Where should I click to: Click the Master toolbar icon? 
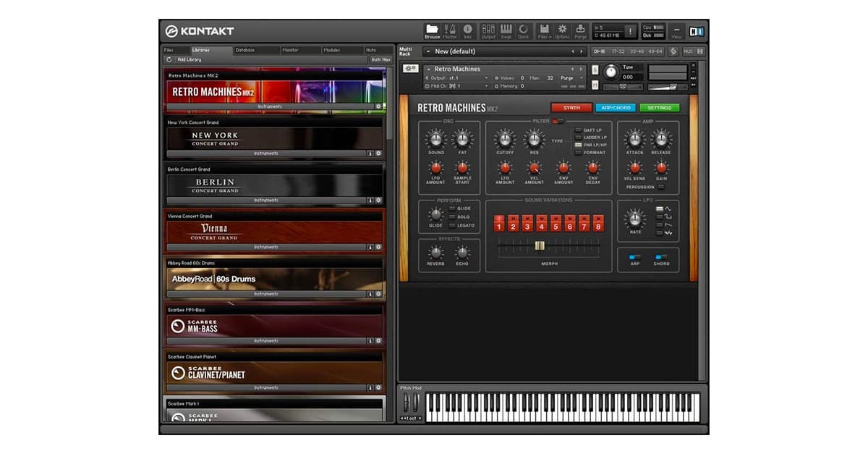point(450,29)
